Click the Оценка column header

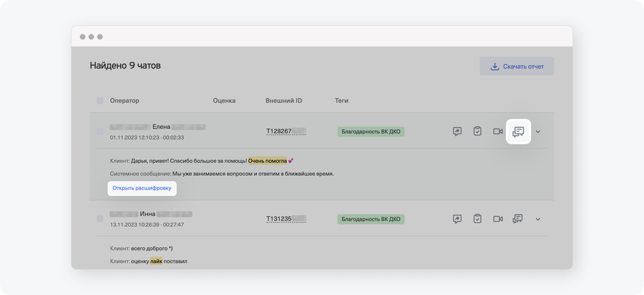coord(224,100)
